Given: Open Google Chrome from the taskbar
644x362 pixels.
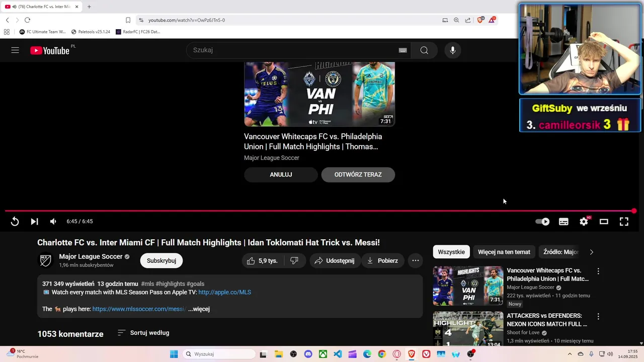Looking at the screenshot, I should [x=382, y=354].
